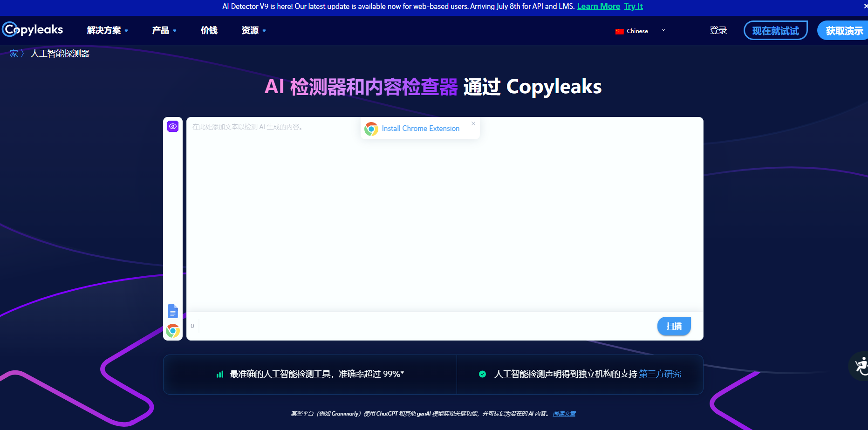
Task: Click the AI 检测器和内容检查器 heading
Action: pos(361,87)
